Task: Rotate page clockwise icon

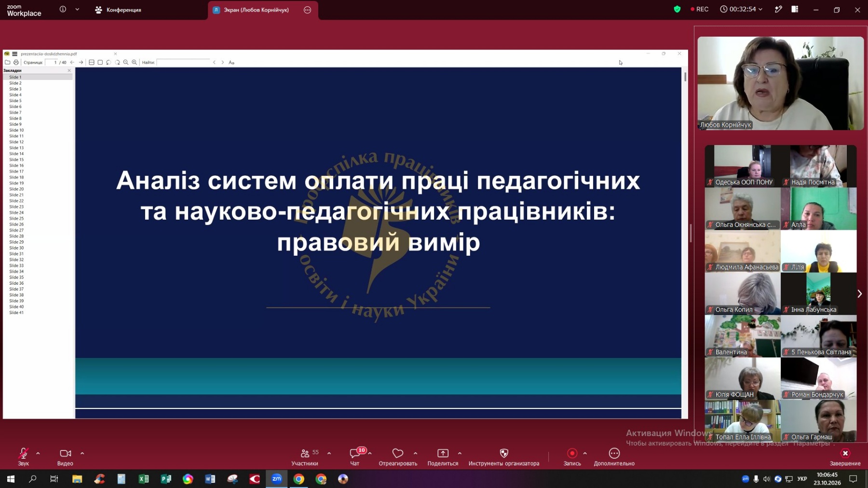Action: (117, 62)
